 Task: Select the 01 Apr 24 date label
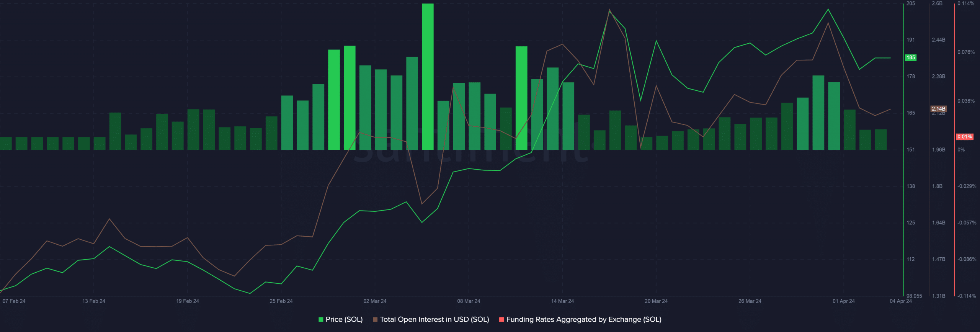[844, 301]
